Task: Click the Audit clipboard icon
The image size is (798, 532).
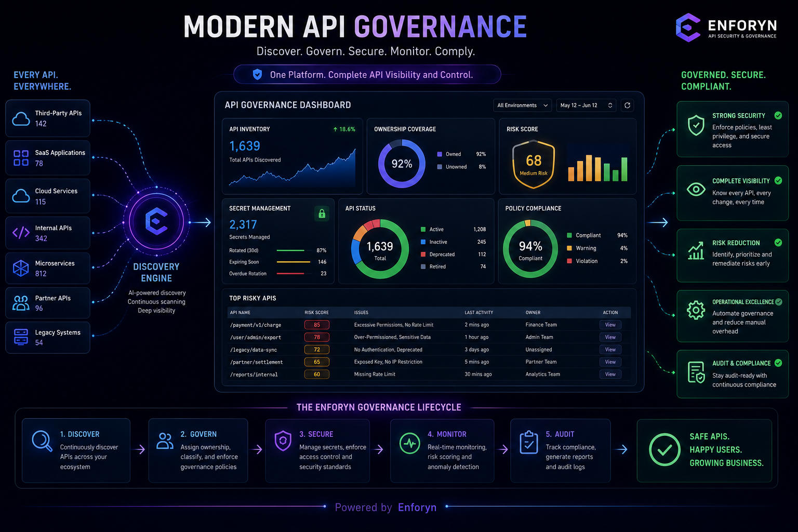Action: pos(529,442)
